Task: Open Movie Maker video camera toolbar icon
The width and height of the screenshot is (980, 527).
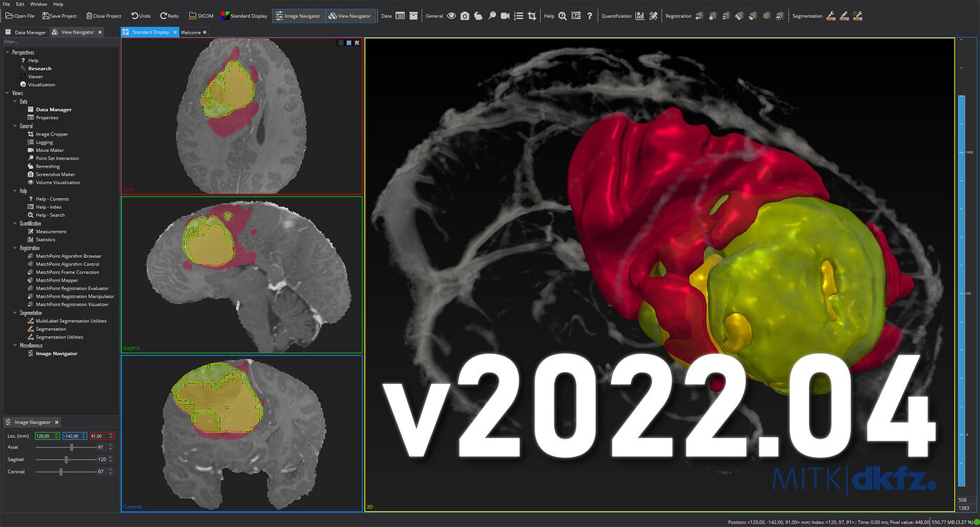Action: 505,15
